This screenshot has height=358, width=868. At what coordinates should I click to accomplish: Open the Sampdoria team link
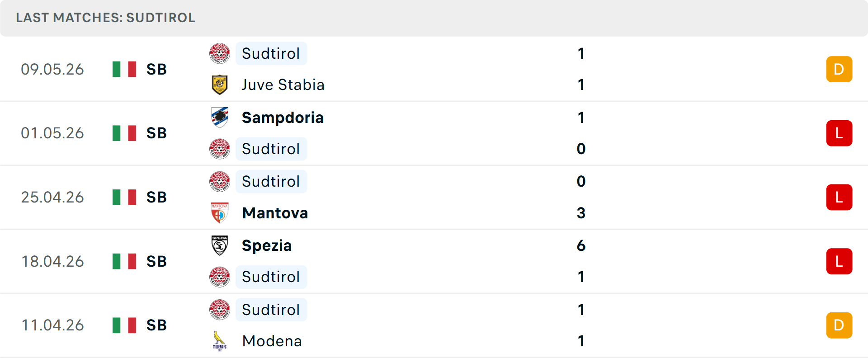283,118
